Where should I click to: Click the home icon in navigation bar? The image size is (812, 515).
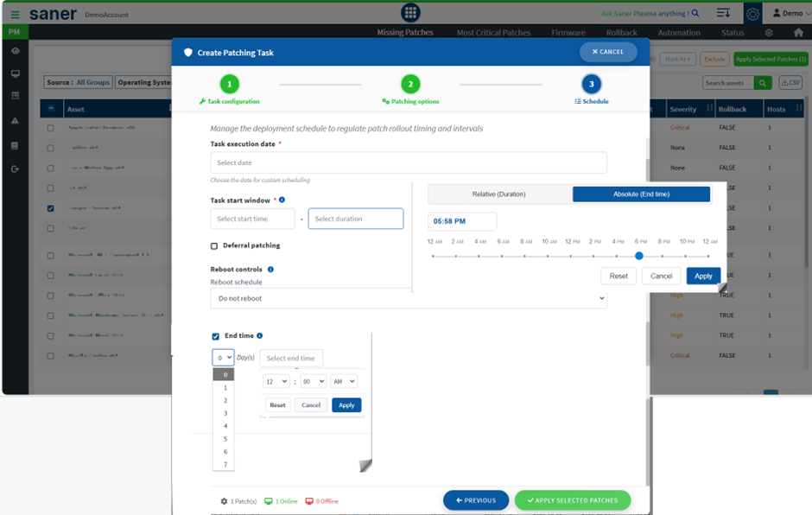(x=798, y=33)
